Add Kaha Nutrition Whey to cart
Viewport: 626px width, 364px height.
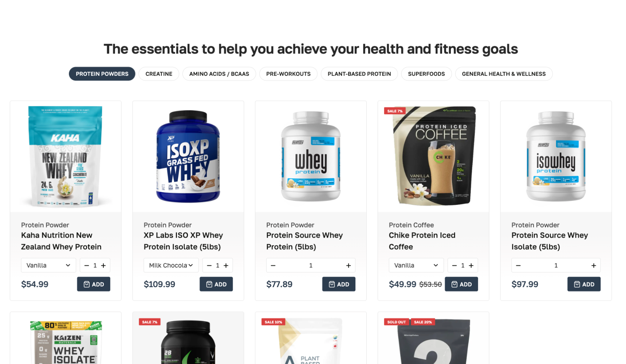[94, 284]
